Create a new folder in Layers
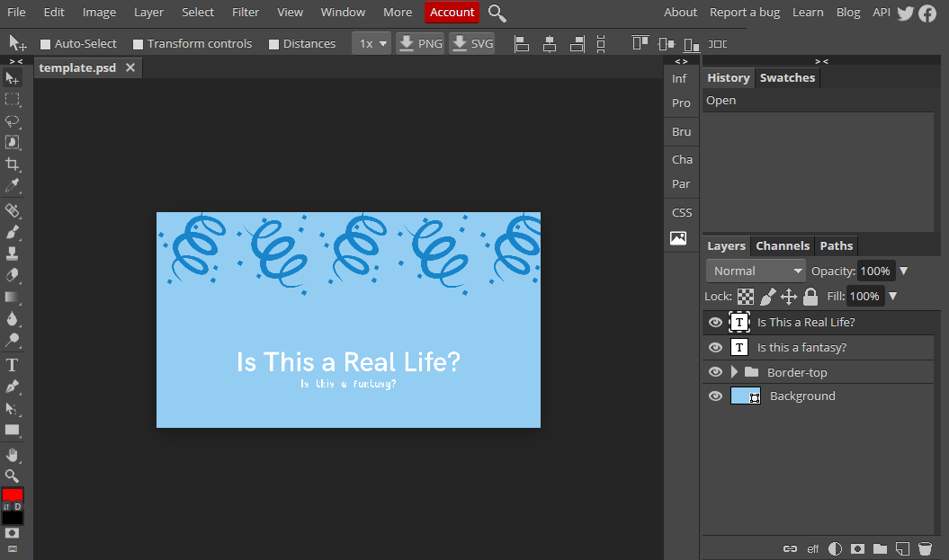This screenshot has height=560, width=949. [880, 548]
